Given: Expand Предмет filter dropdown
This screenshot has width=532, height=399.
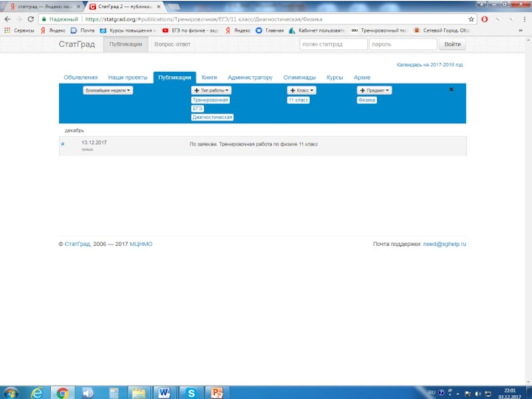Looking at the screenshot, I should (x=374, y=90).
